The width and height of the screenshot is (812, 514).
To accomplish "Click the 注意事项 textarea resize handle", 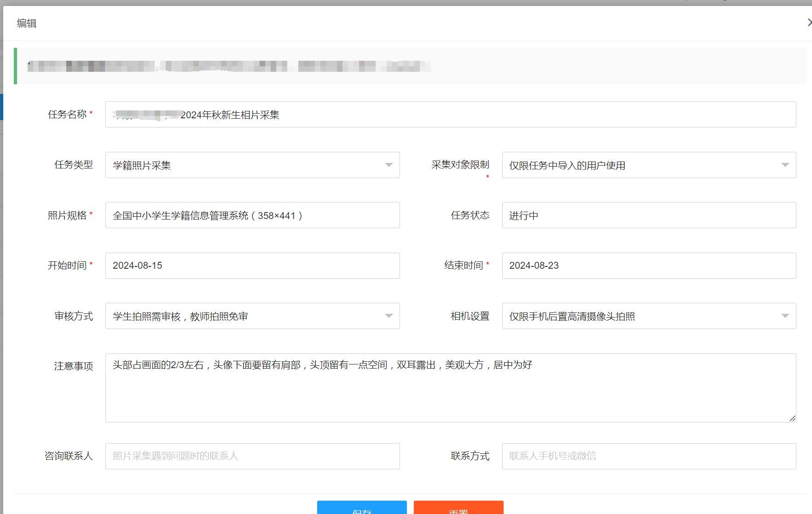I will (792, 418).
